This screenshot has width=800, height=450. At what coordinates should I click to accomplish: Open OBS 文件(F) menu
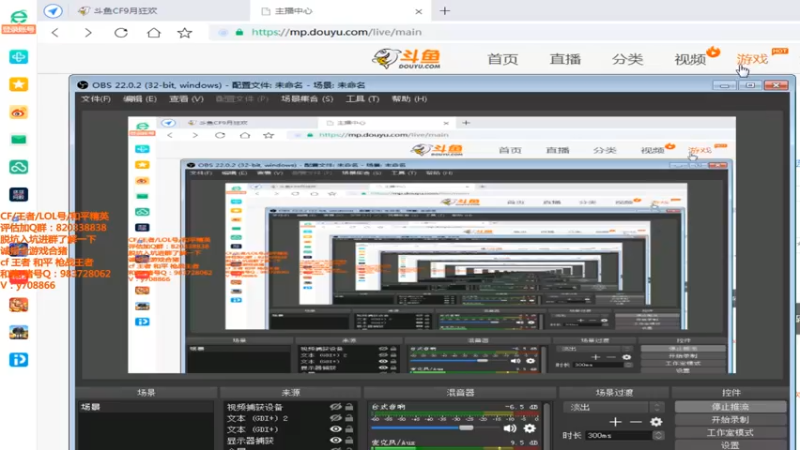tap(96, 99)
